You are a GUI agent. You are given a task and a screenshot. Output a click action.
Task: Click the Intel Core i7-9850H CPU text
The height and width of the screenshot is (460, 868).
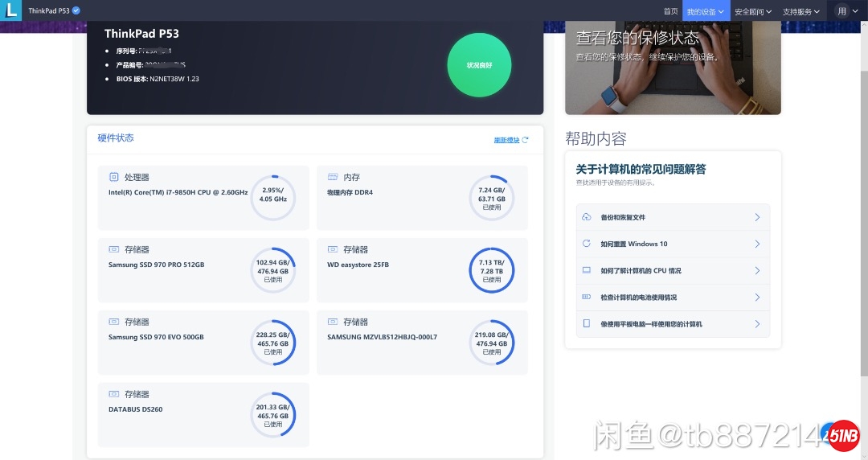178,192
